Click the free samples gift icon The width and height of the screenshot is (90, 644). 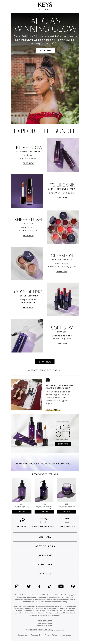pos(67,520)
